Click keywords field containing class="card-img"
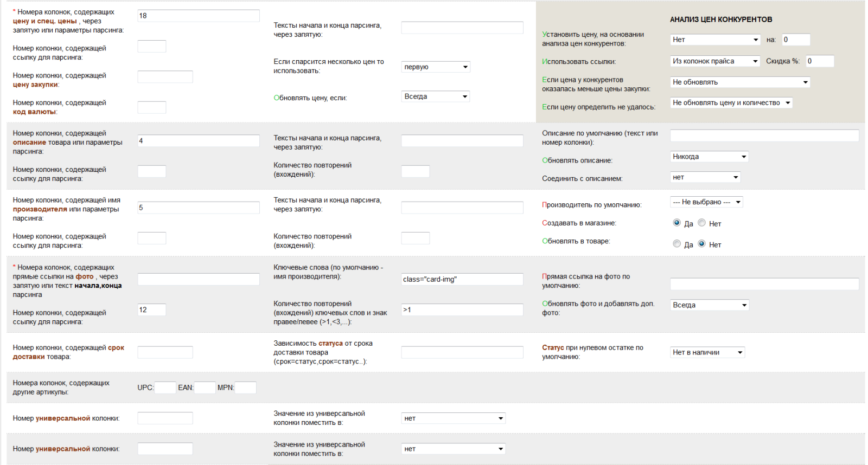Screen dimensions: 868x465 [462, 279]
